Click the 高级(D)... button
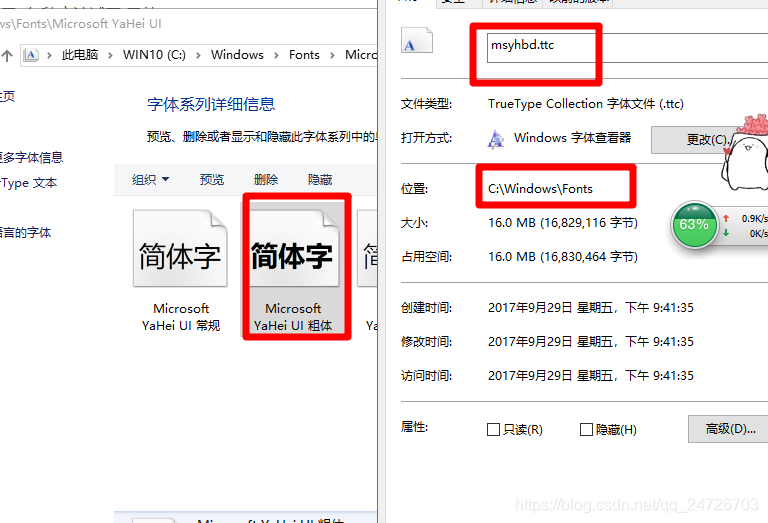 pos(729,429)
